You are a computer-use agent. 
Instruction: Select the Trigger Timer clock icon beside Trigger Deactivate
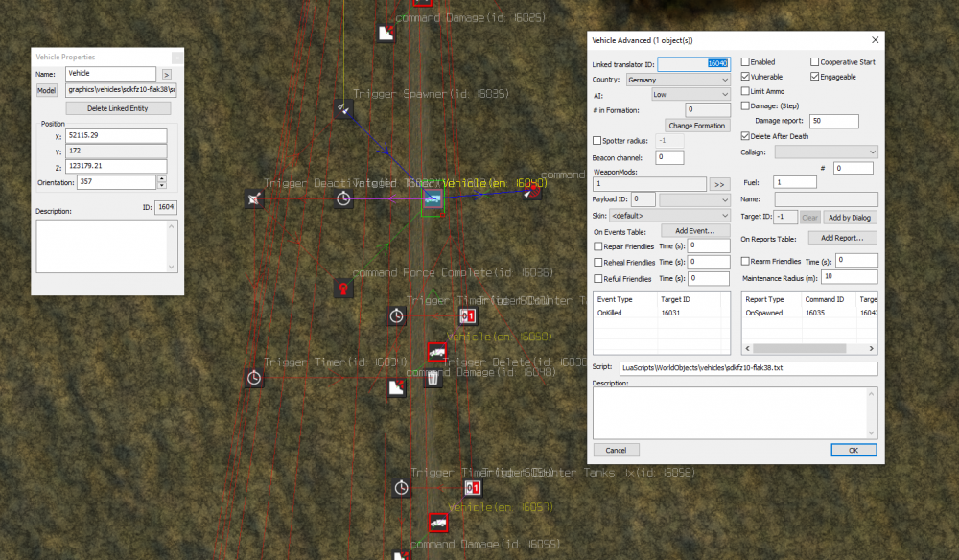[343, 198]
